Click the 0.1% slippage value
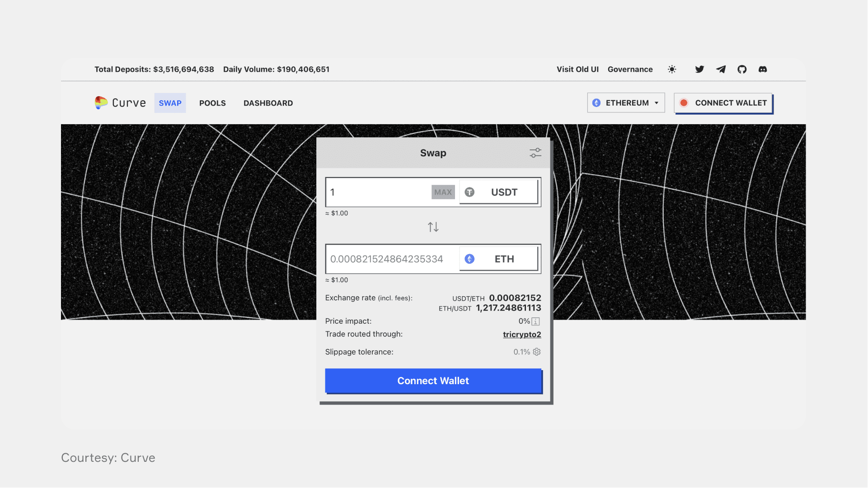 coord(521,352)
